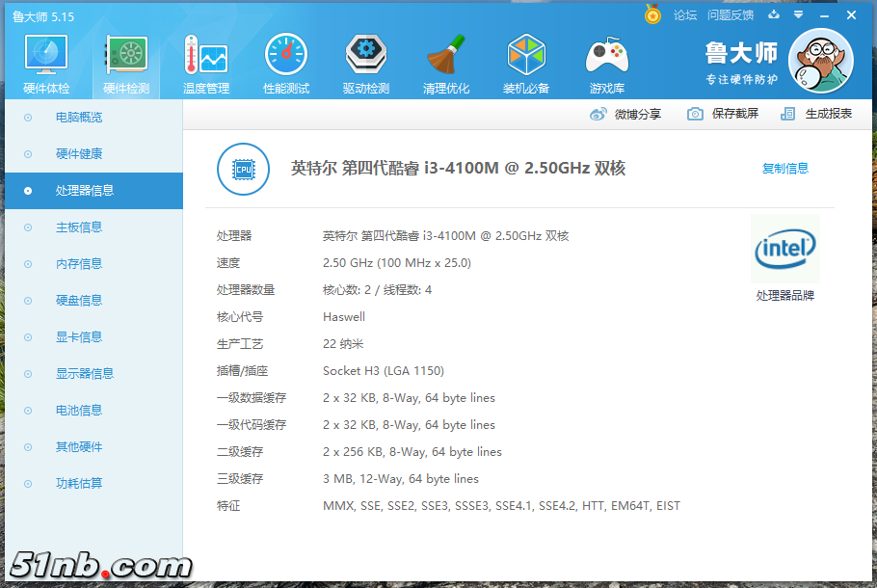Click 驱动检测 driver detection gear icon

point(366,58)
